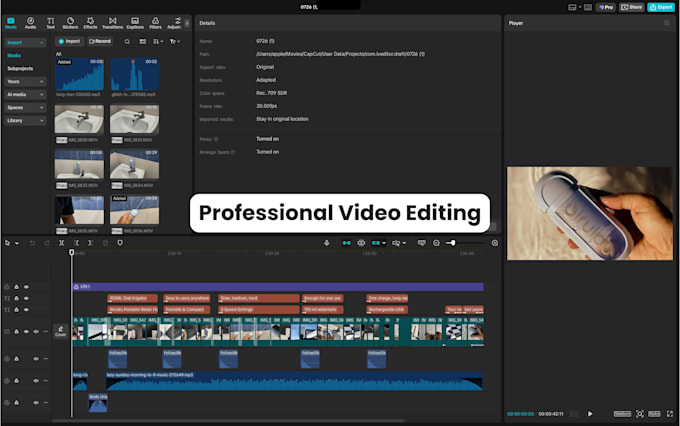
Task: Open the Audio panel in top toolbar
Action: [x=30, y=23]
